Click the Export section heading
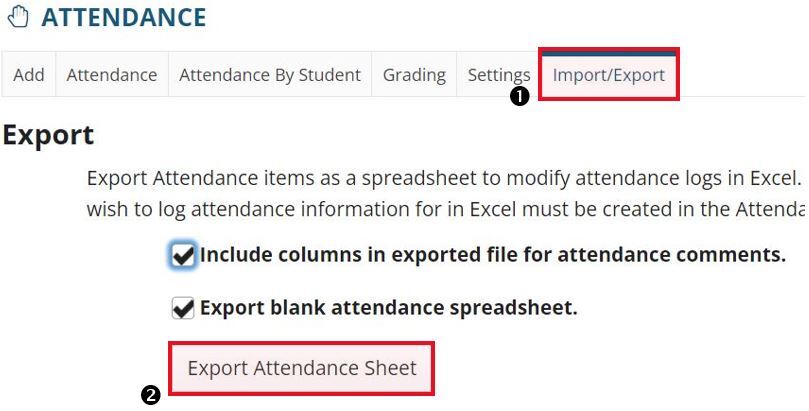Screen dimensions: 809x411 point(48,136)
